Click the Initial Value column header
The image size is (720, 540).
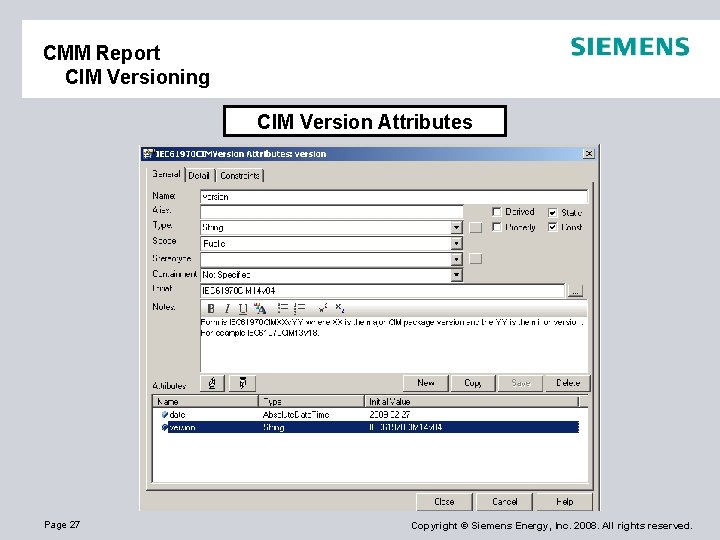click(471, 402)
